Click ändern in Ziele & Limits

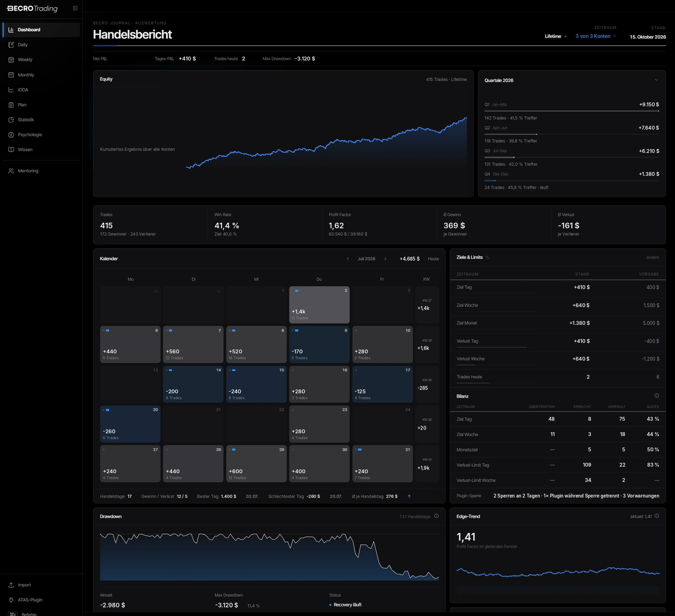pyautogui.click(x=653, y=257)
